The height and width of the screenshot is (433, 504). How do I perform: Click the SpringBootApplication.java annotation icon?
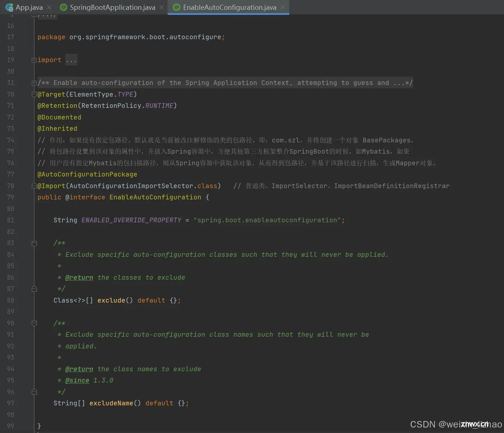pos(64,7)
